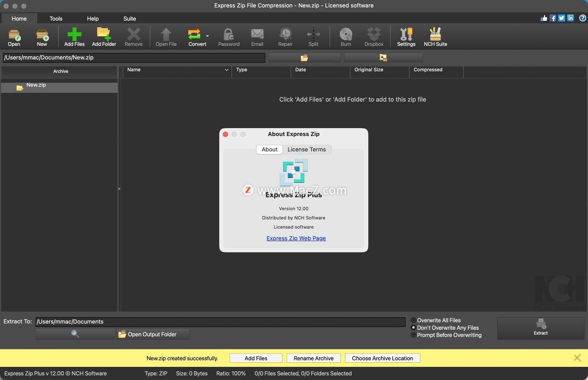Image resolution: width=588 pixels, height=380 pixels.
Task: Click the New archive toolbar icon
Action: (42, 37)
